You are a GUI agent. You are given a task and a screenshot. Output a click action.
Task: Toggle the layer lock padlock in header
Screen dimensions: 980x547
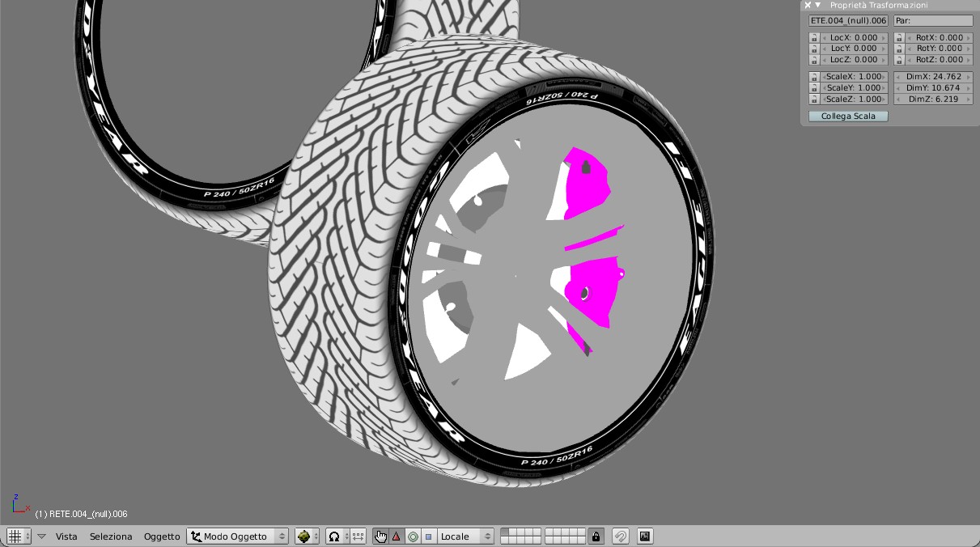596,536
